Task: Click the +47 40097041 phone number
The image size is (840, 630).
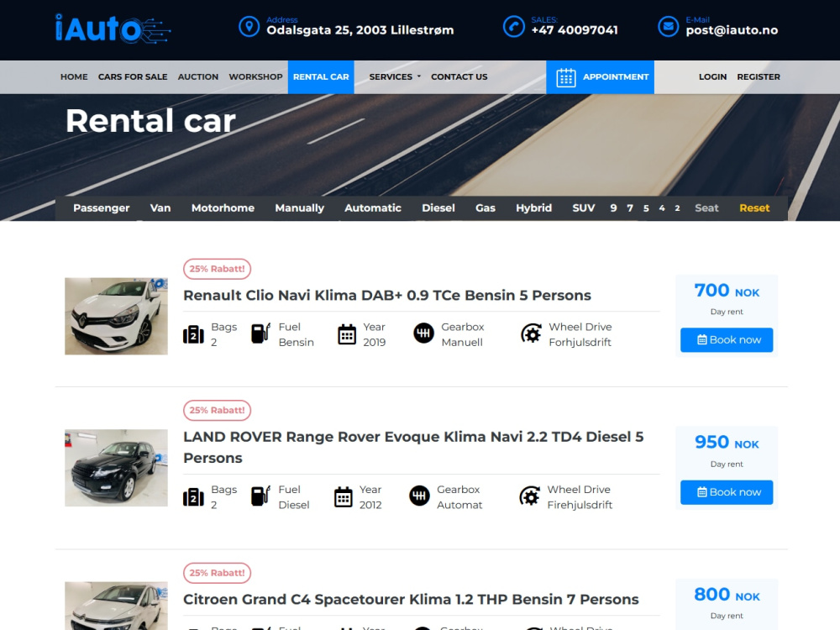Action: pos(575,30)
